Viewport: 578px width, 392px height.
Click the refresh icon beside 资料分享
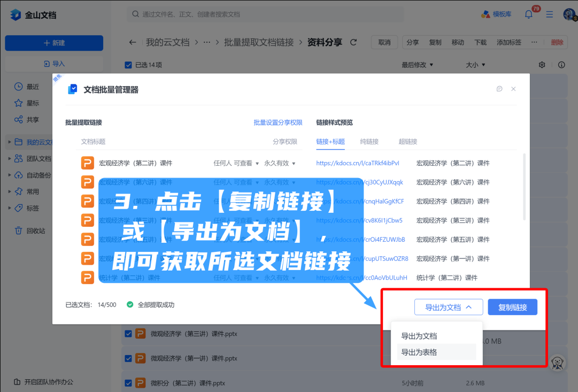353,42
